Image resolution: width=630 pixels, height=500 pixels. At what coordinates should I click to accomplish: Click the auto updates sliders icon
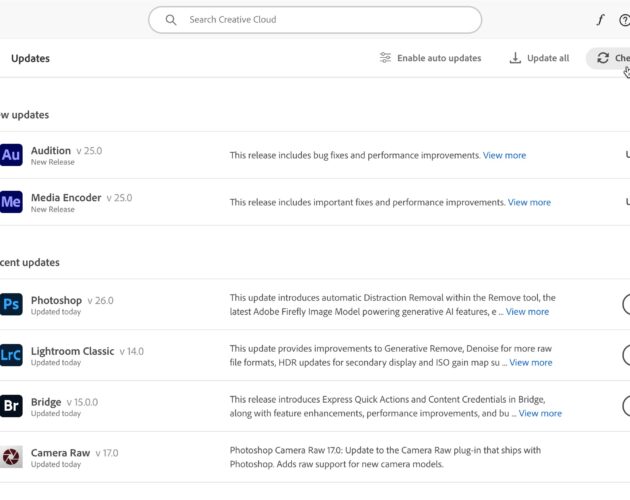click(x=385, y=58)
